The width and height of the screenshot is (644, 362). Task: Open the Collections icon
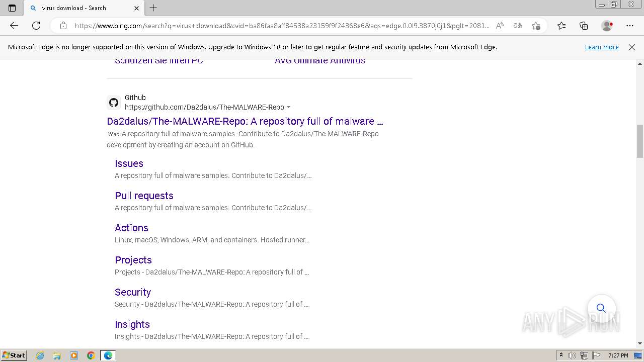[584, 26]
